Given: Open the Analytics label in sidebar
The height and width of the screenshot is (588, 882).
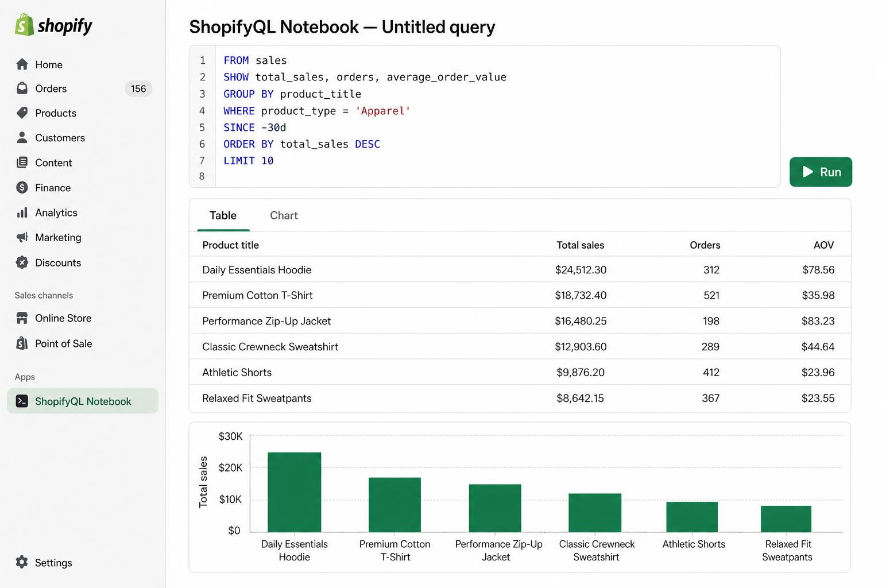Looking at the screenshot, I should click(x=56, y=213).
